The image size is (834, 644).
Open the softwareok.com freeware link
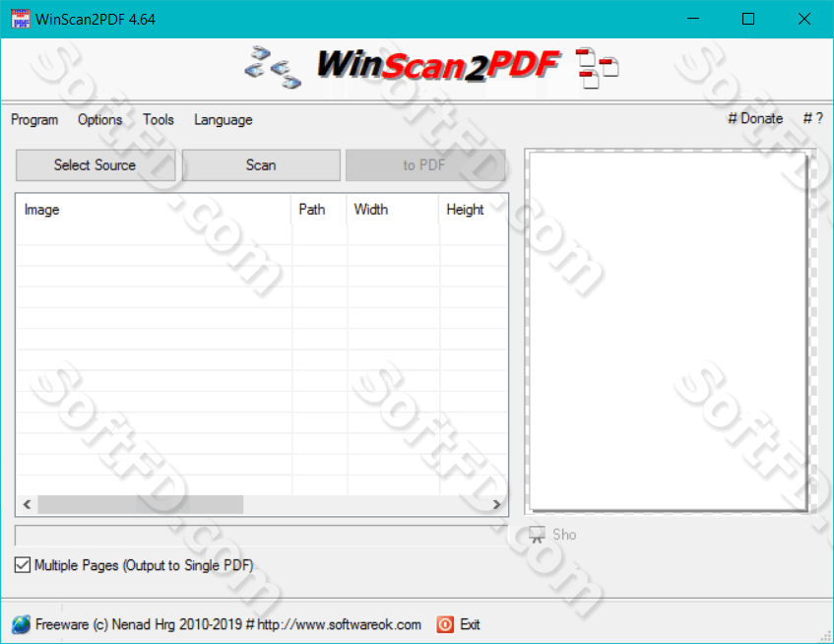point(228,624)
